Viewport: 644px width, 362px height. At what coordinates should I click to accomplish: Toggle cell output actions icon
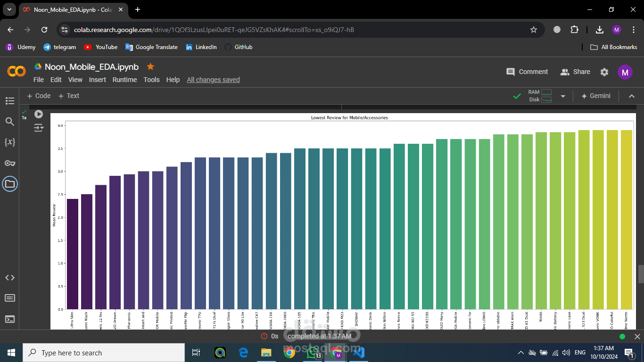39,127
